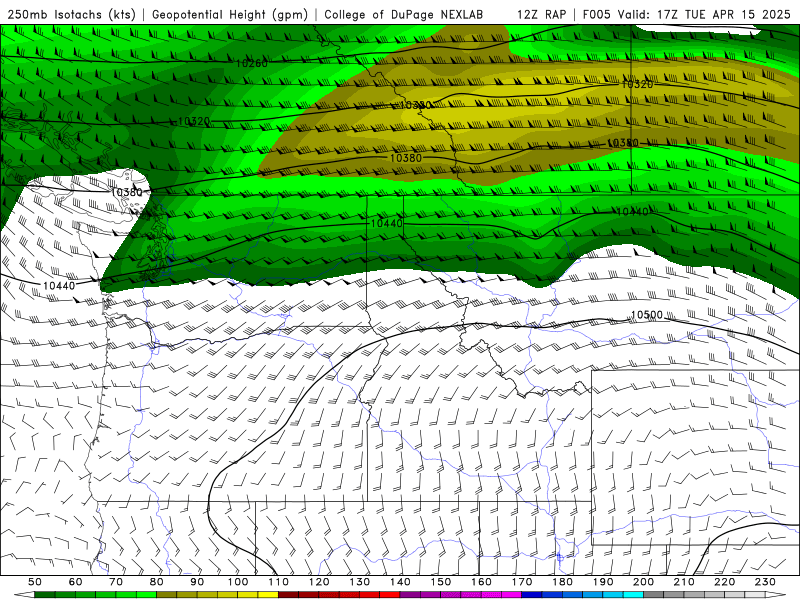
Task: Click the color bar label 130
Action: [x=360, y=582]
